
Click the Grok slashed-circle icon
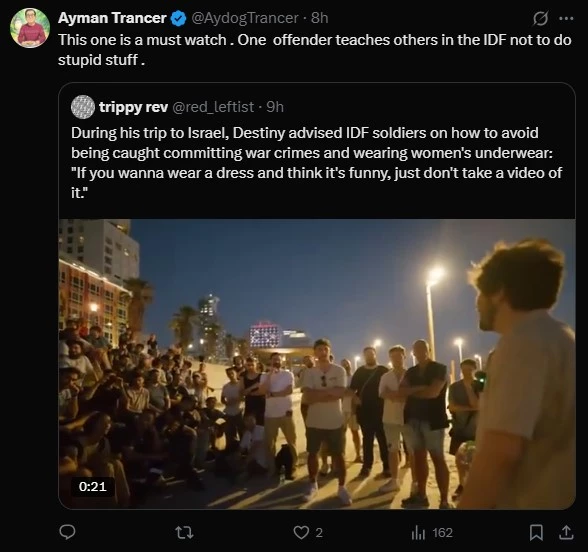[540, 18]
